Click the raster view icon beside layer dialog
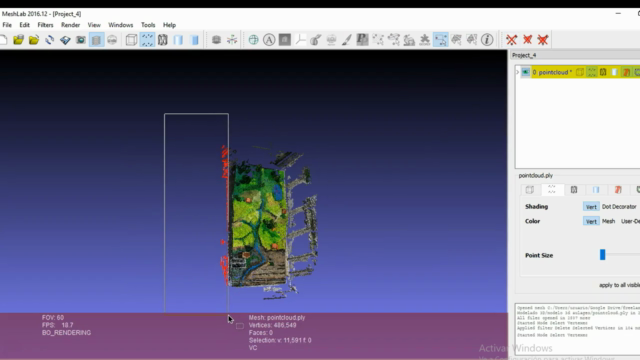Viewport: 640px width, 360px height. click(112, 40)
